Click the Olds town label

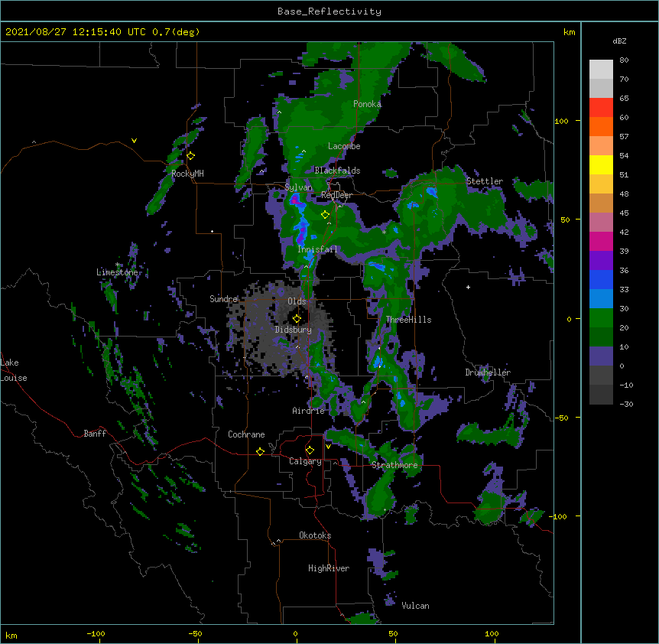coord(297,301)
